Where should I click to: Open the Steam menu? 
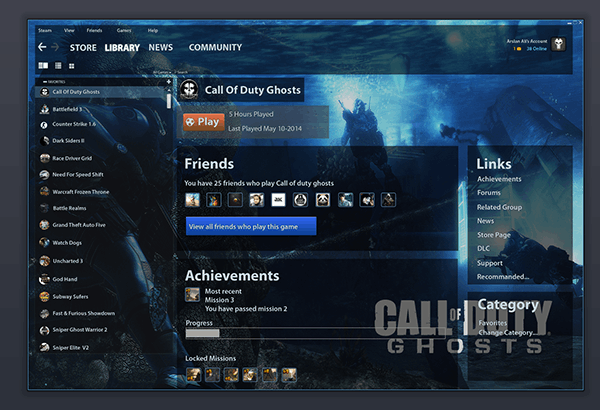45,30
